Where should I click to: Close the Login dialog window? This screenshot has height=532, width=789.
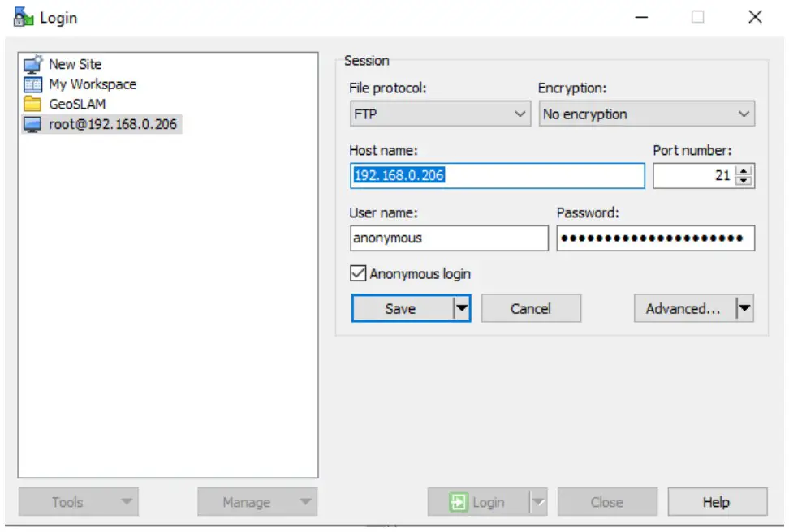pos(755,17)
